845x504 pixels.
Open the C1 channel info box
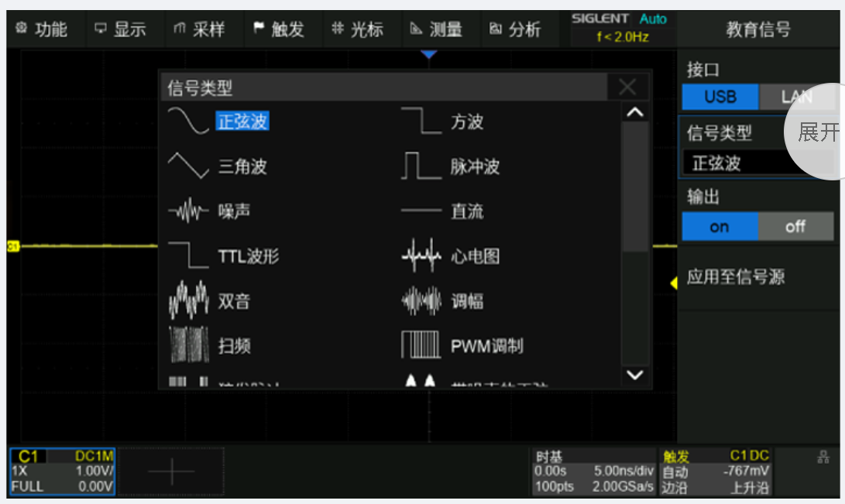(x=62, y=471)
